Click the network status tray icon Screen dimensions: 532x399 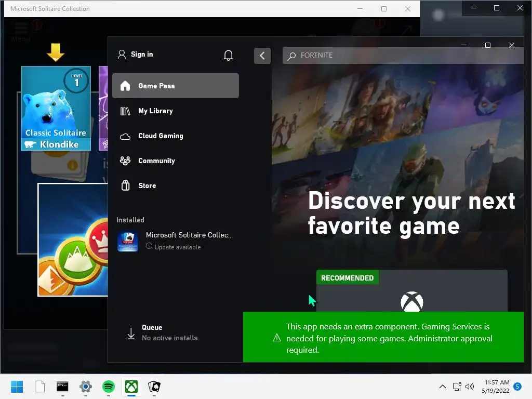(x=457, y=387)
